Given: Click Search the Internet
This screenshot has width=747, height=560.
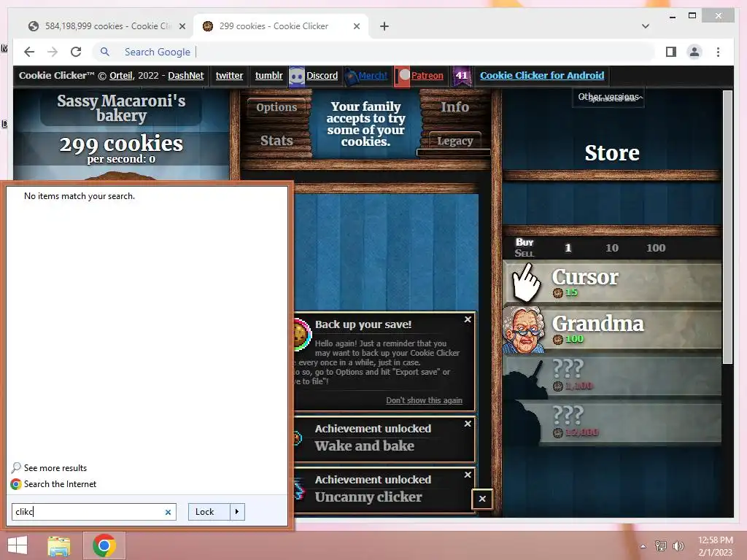Looking at the screenshot, I should (60, 484).
